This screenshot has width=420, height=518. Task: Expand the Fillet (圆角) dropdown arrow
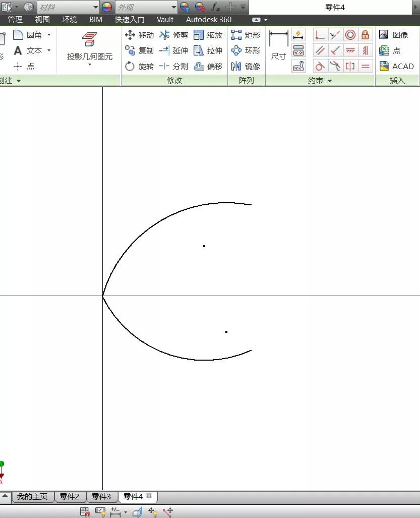(49, 34)
